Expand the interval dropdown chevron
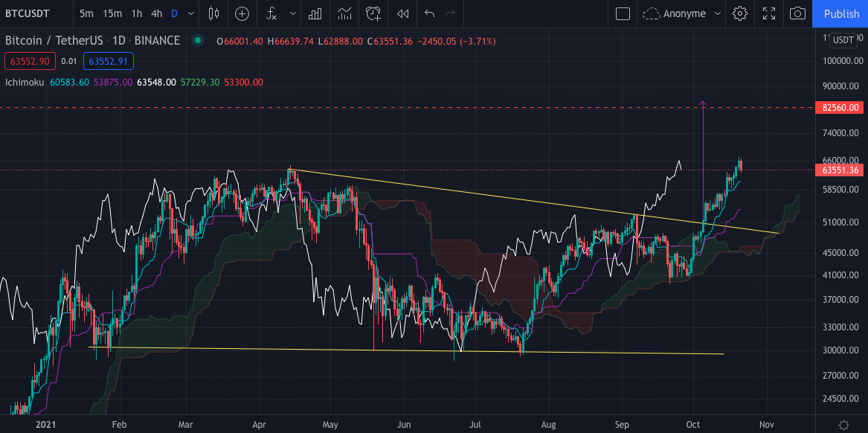The height and width of the screenshot is (433, 868). 191,13
